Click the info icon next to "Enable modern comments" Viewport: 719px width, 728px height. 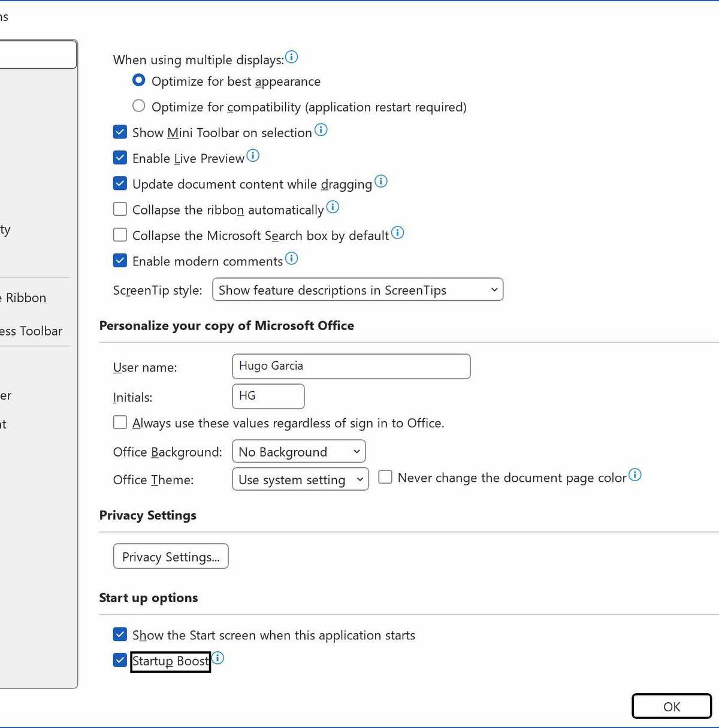coord(292,258)
